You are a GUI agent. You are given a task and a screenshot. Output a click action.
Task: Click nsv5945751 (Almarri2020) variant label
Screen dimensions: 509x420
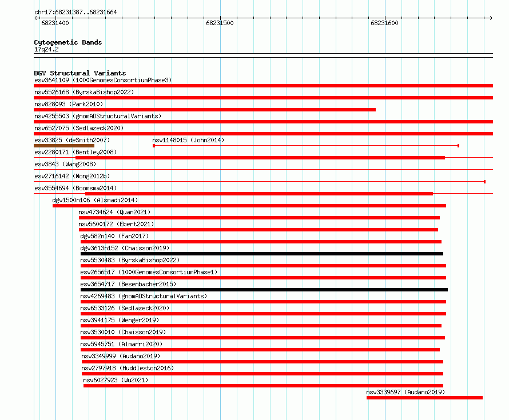pos(121,344)
